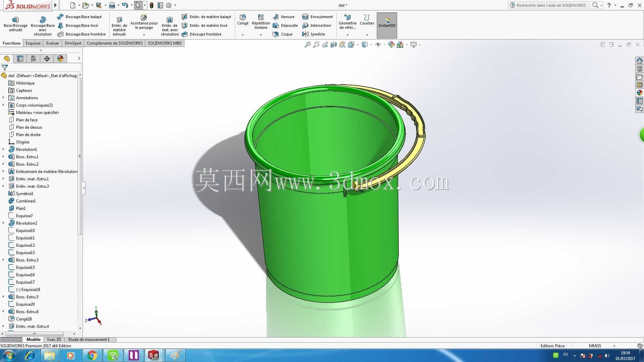Open Assistance pour le perçage tool

tap(144, 22)
